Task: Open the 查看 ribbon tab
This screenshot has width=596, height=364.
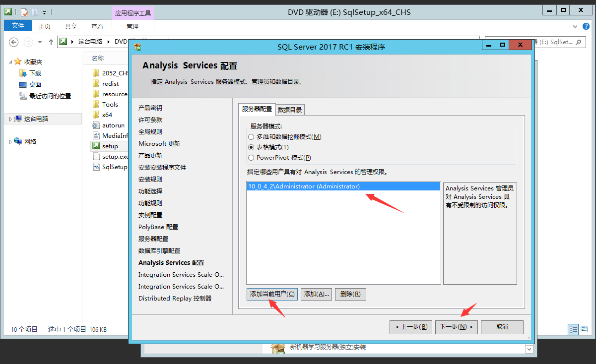Action: 97,27
